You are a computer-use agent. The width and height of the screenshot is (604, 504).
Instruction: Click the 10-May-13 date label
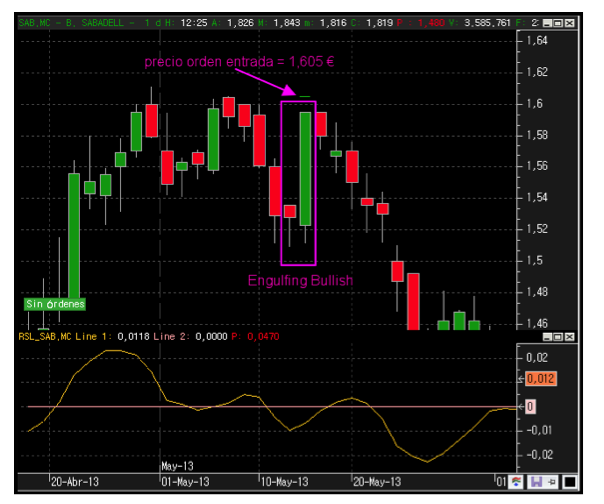click(x=285, y=482)
